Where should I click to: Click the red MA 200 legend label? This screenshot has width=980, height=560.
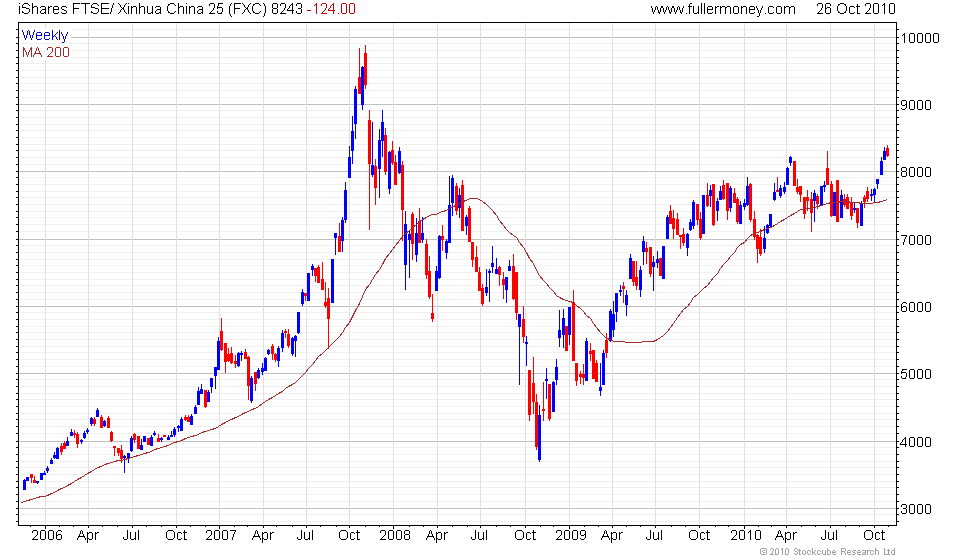tap(46, 52)
